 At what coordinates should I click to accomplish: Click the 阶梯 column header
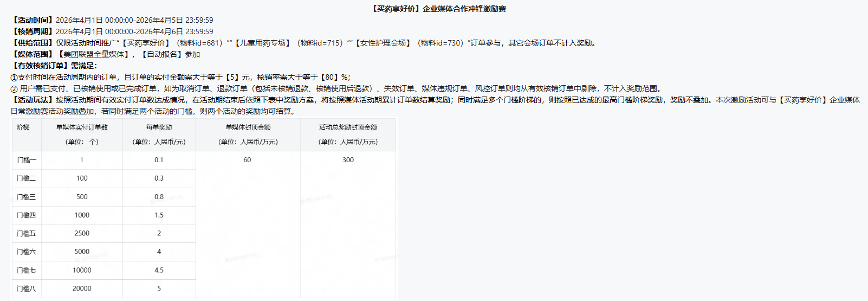click(x=23, y=127)
